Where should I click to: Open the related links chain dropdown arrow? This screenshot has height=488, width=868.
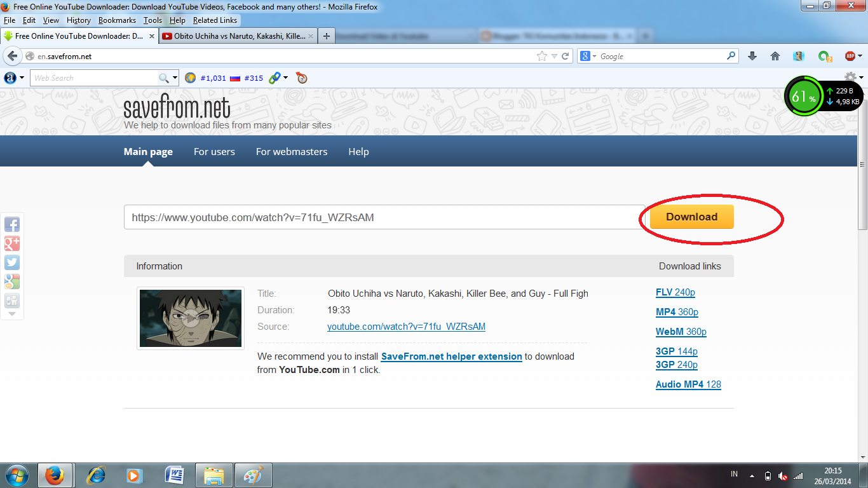pyautogui.click(x=285, y=78)
